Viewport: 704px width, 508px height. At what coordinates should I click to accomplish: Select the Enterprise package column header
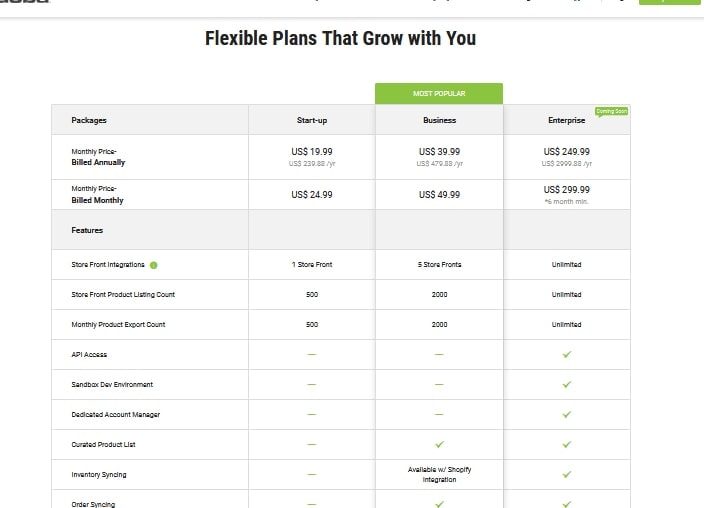566,120
